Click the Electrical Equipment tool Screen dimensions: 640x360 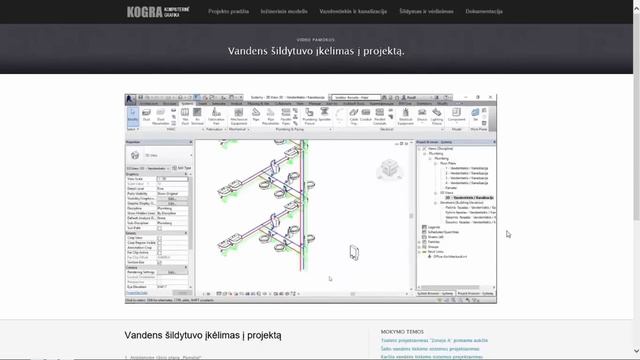click(405, 116)
